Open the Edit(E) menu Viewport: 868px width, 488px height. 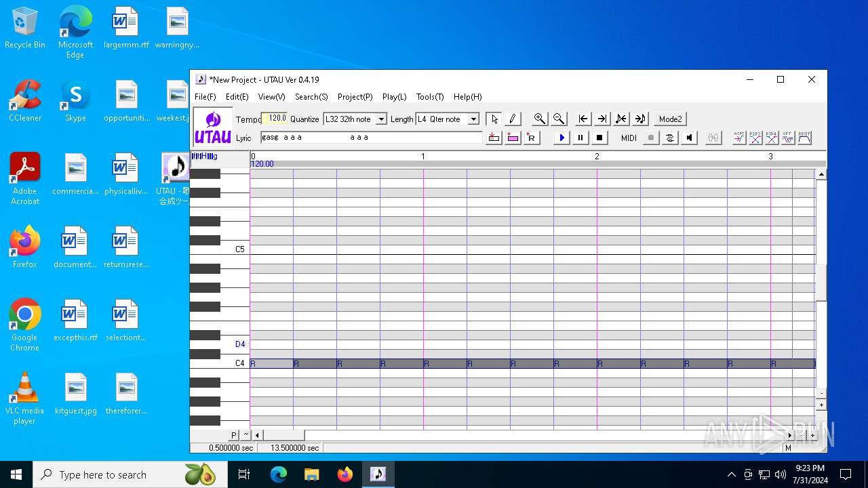(x=237, y=97)
